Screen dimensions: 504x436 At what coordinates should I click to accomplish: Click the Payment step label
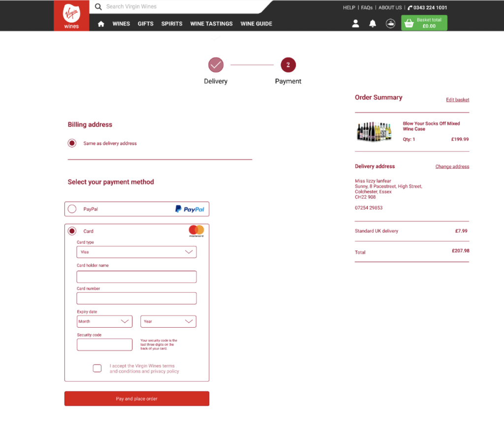coord(288,81)
